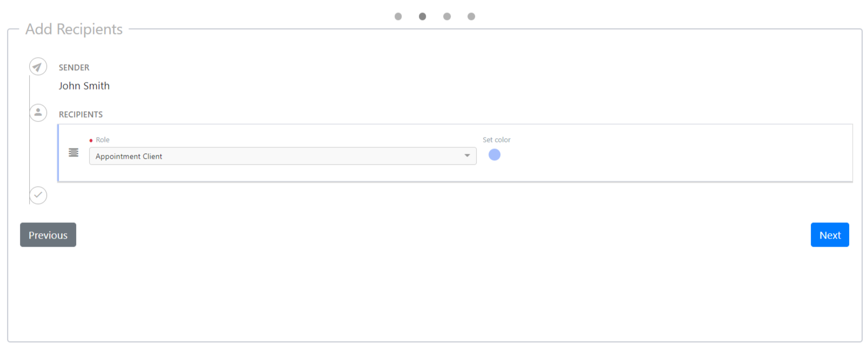This screenshot has height=347, width=868.
Task: Click the checkmark circle icon
Action: click(x=38, y=195)
